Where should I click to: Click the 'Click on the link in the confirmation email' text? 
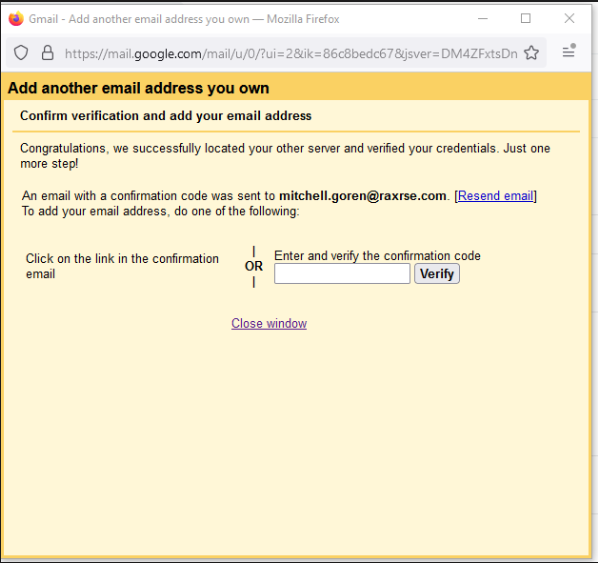(x=122, y=266)
